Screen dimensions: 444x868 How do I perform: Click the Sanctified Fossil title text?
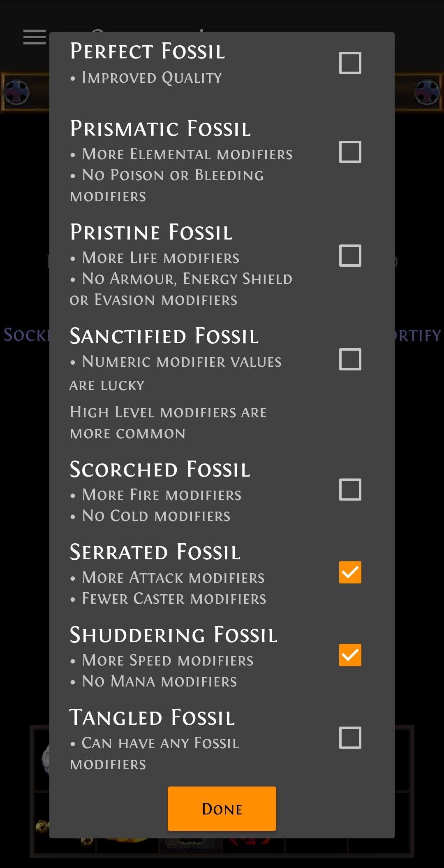[x=164, y=336]
